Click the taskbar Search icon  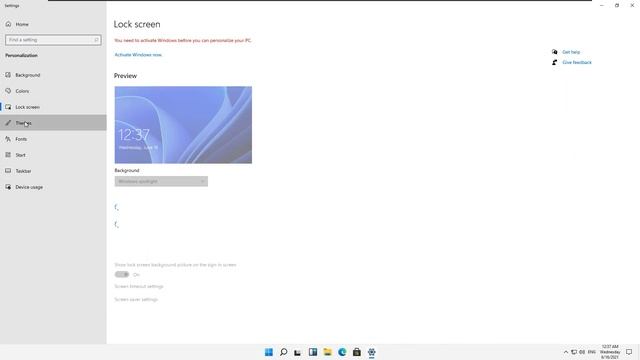(283, 352)
